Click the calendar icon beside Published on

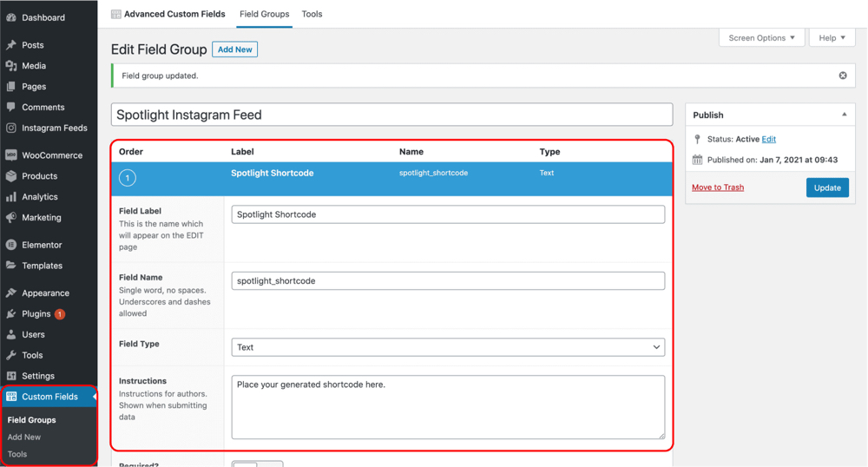point(698,160)
